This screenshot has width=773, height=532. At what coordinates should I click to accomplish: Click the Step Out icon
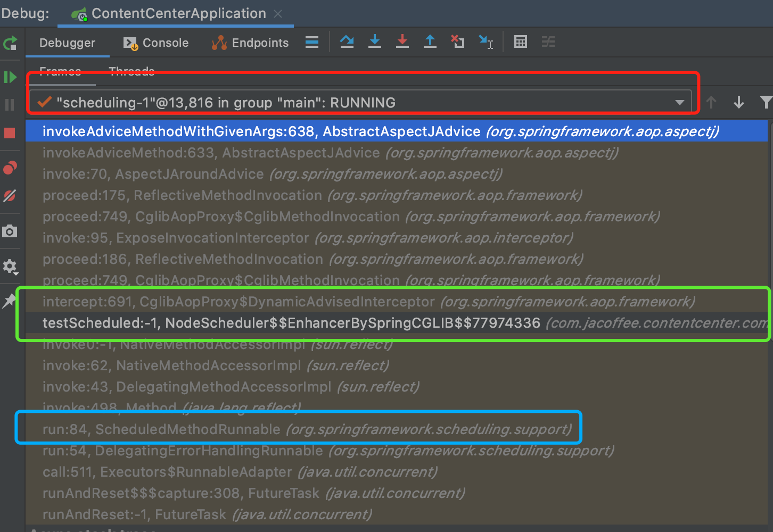pos(430,41)
